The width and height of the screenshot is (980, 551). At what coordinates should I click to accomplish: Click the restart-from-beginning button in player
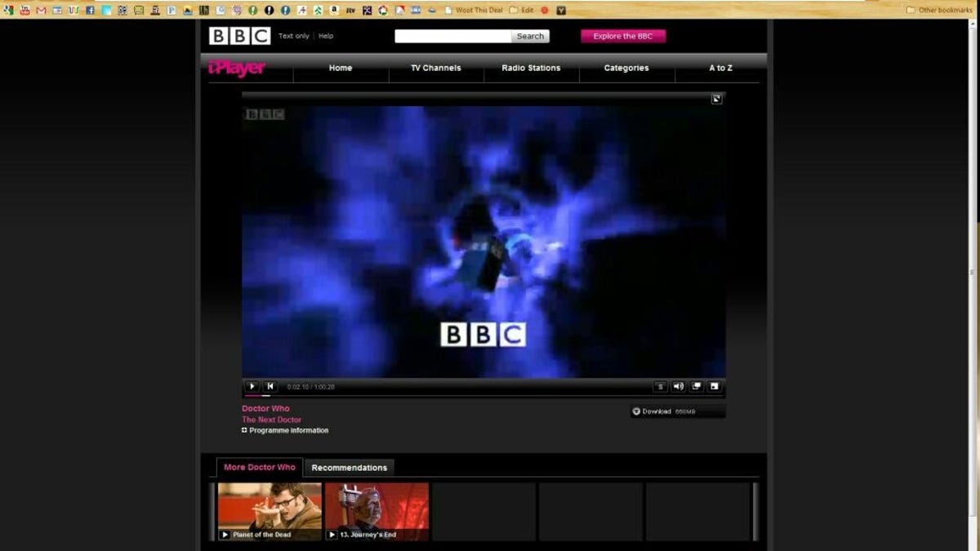pyautogui.click(x=270, y=386)
